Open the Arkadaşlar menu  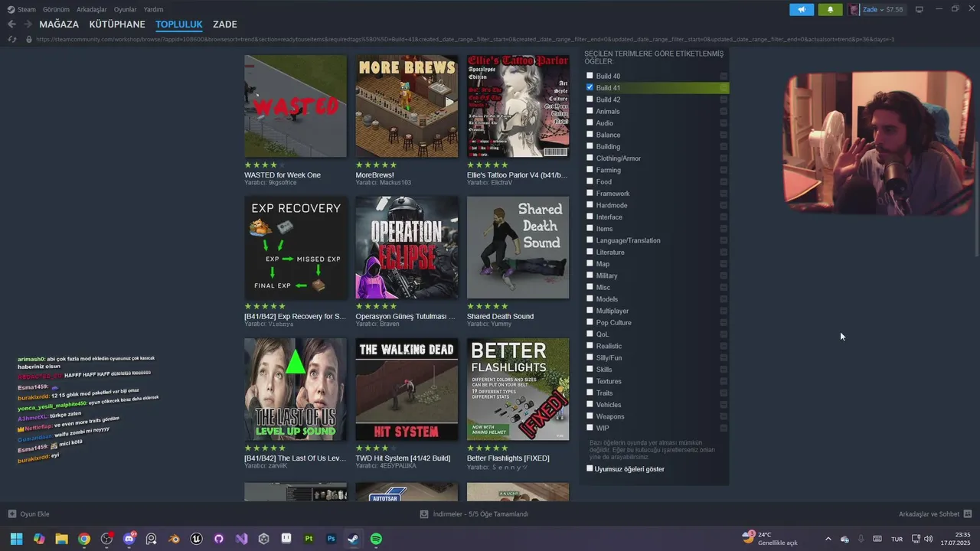(92, 9)
